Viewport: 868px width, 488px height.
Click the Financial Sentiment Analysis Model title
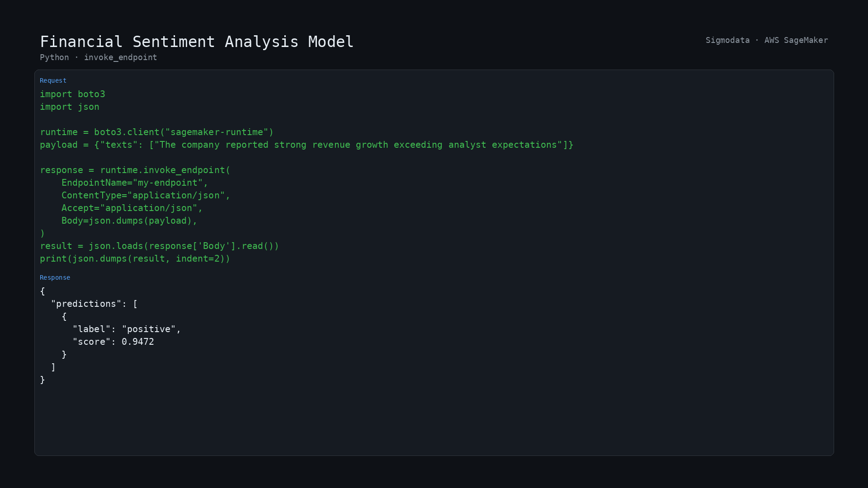tap(197, 42)
